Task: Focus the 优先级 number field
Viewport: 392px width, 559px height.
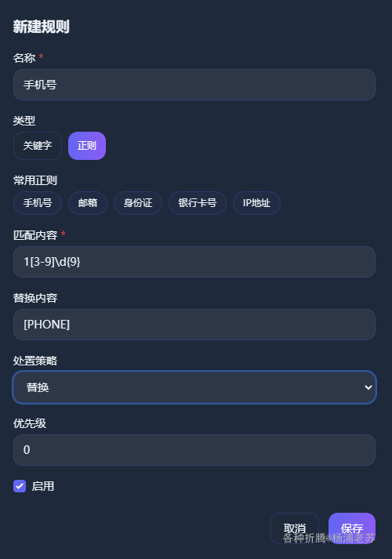Action: coord(194,450)
